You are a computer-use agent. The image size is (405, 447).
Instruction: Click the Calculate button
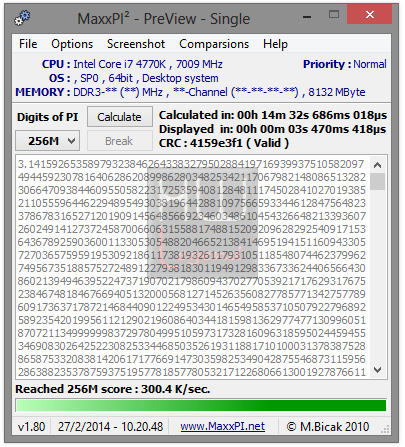120,117
